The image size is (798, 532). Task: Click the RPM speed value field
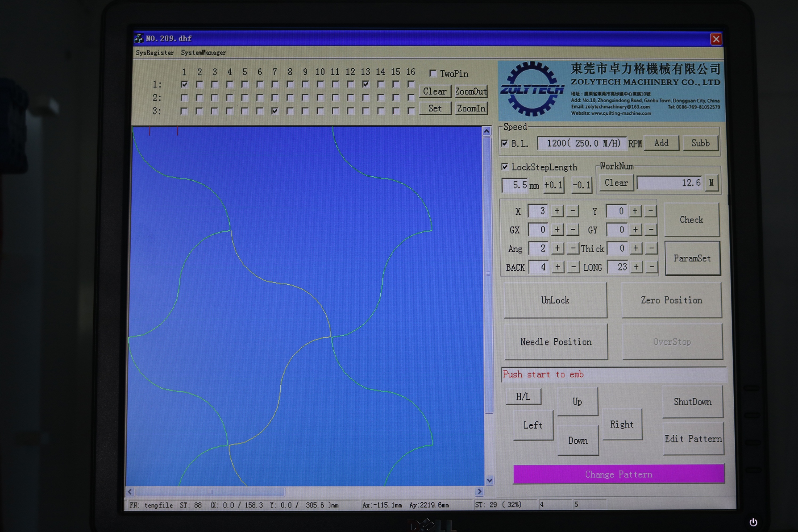tap(581, 143)
